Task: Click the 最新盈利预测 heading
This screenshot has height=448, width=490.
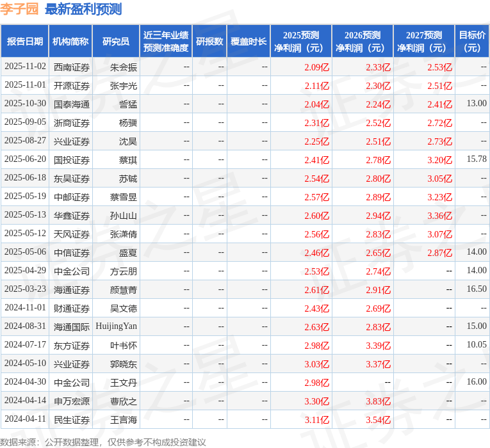Action: (83, 10)
